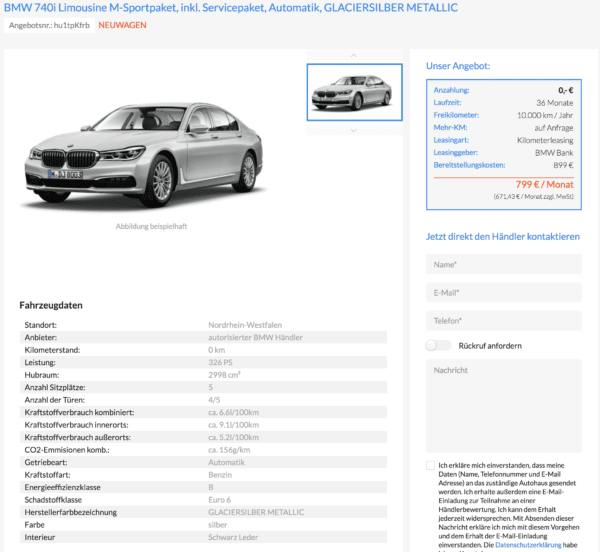This screenshot has height=552, width=600.
Task: Click the up chevron above the car thumbnail
Action: [354, 55]
